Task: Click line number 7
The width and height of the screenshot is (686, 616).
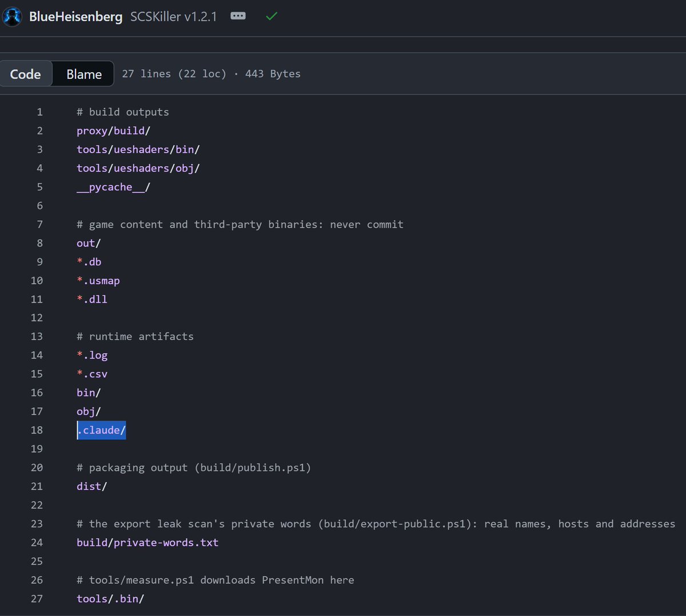Action: (39, 224)
